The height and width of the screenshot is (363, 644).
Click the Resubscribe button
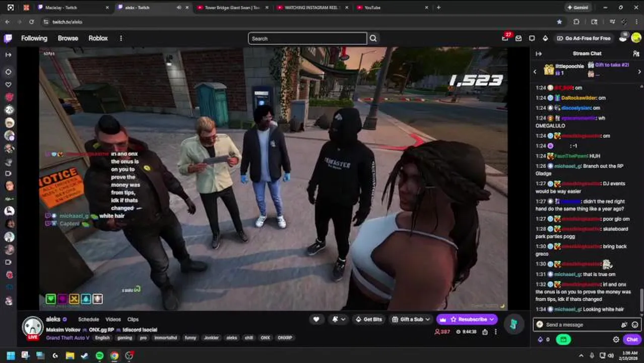coord(467,319)
